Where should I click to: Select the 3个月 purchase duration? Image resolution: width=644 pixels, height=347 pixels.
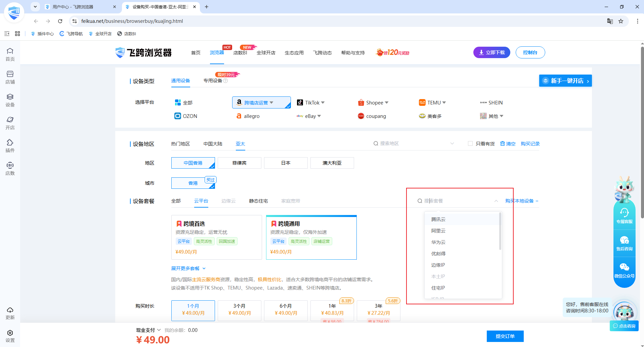pyautogui.click(x=240, y=310)
